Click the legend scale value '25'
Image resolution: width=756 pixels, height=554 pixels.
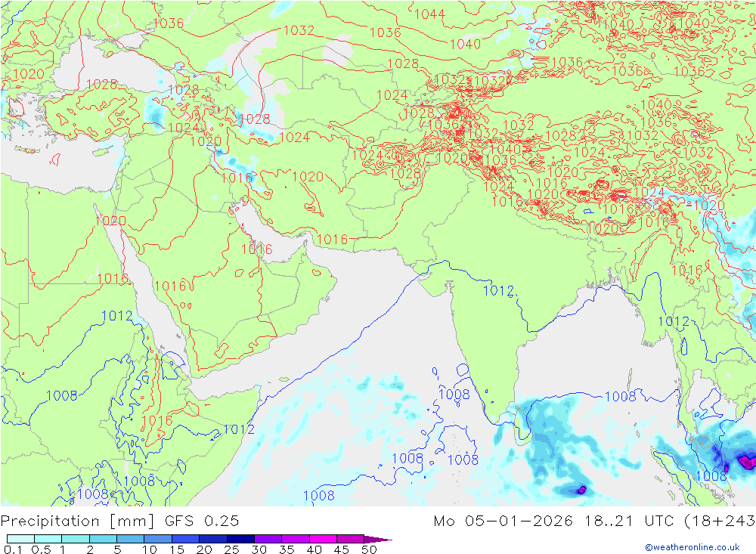tap(231, 549)
